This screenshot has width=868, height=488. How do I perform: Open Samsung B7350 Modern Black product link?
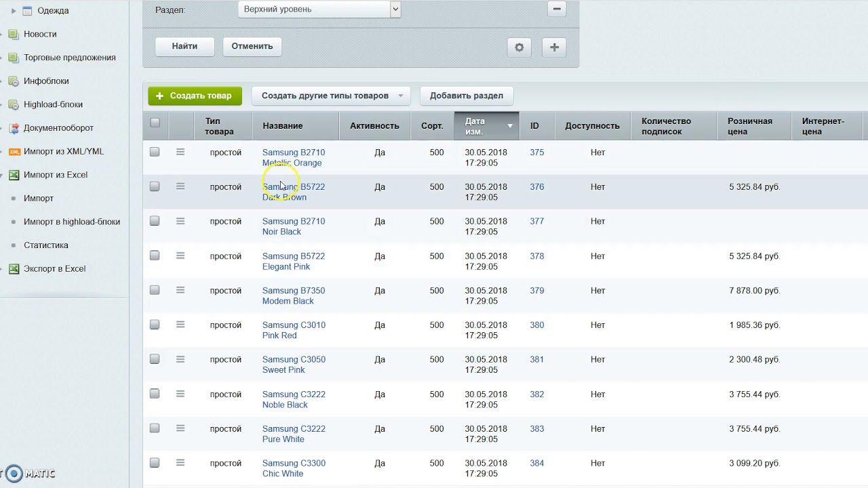click(x=294, y=296)
